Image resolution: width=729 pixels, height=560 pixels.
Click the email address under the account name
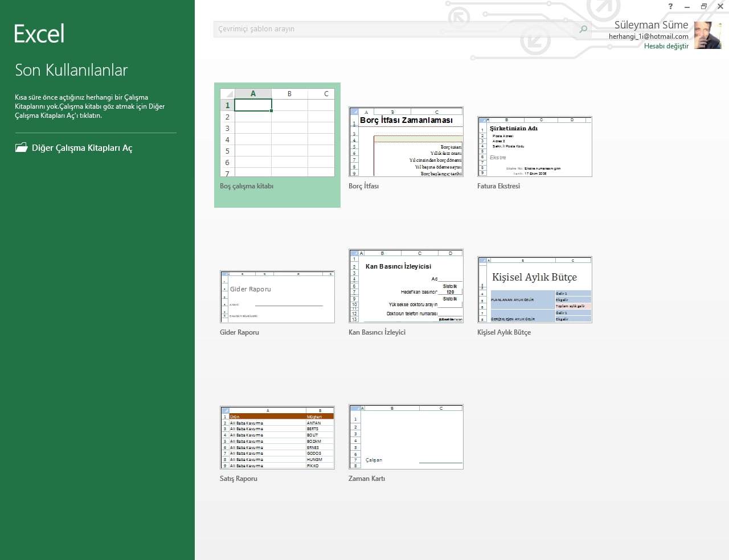click(x=648, y=36)
